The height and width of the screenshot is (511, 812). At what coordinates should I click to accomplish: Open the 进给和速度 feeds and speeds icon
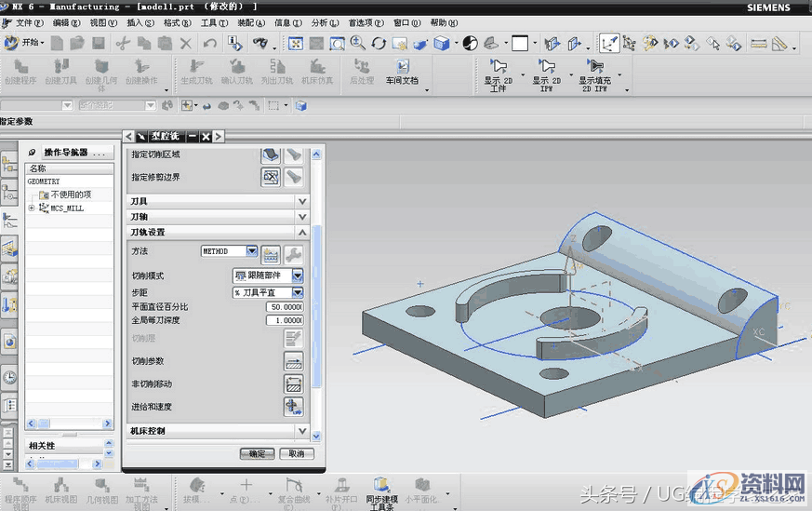coord(293,407)
